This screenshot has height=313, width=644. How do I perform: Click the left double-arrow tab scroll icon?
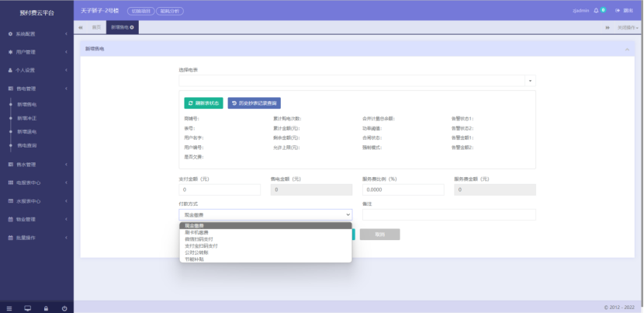click(x=81, y=27)
